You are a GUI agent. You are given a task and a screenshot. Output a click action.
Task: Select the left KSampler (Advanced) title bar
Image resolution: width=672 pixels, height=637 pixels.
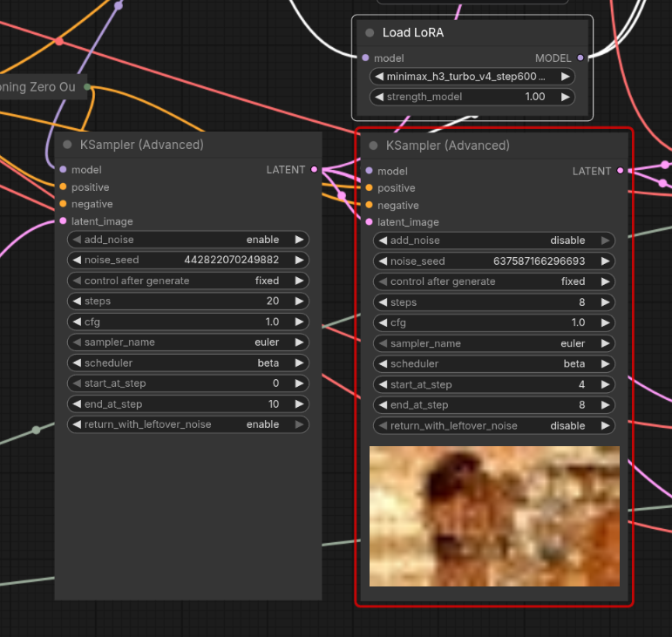coord(188,145)
